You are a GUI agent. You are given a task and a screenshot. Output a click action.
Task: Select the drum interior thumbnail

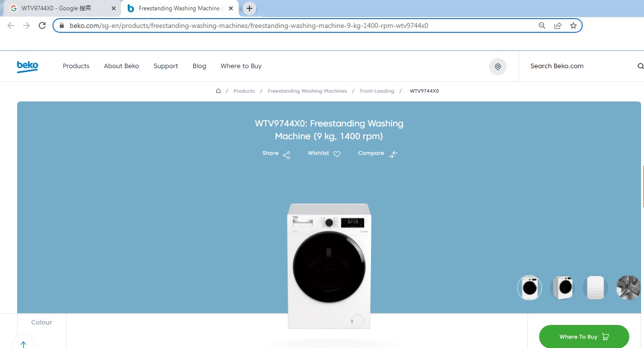pyautogui.click(x=628, y=288)
